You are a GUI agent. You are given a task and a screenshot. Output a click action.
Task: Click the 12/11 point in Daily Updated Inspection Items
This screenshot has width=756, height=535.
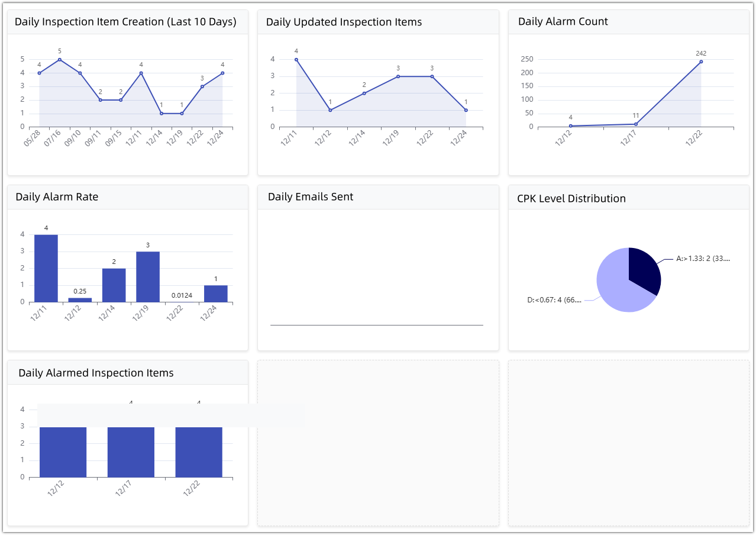pos(296,59)
